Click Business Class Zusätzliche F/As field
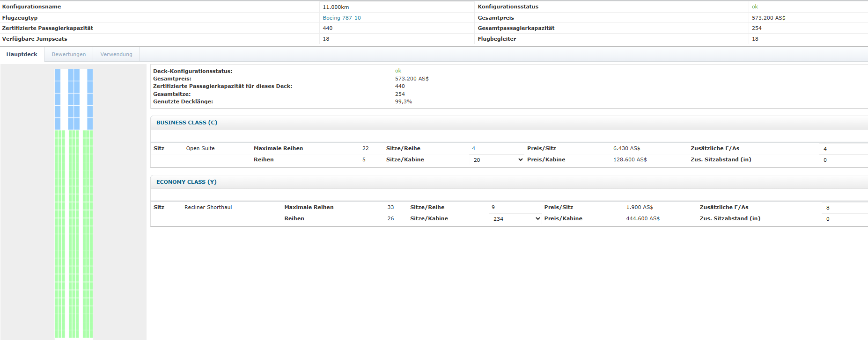 [x=843, y=149]
